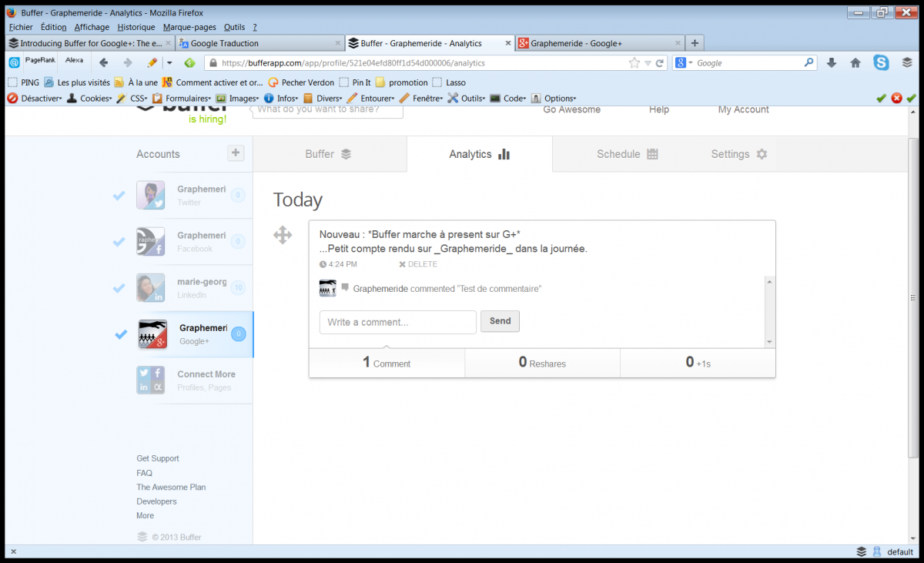Image resolution: width=924 pixels, height=563 pixels.
Task: Open the Outils menu in menu bar
Action: (234, 27)
